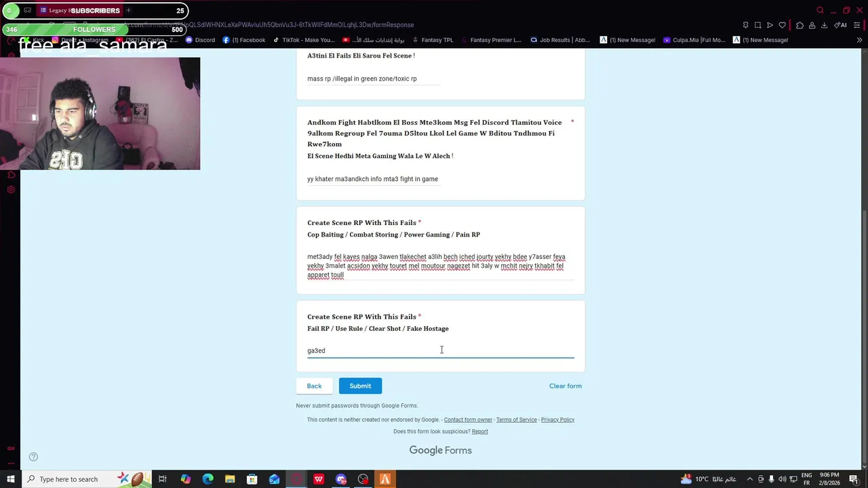Open Discord from taskbar
Screen dimensions: 868x488
click(x=341, y=479)
